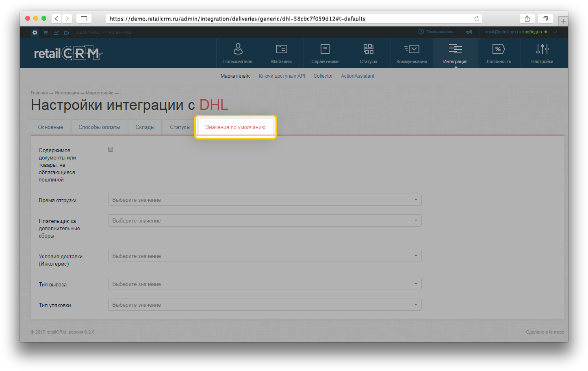Open Справочники reference section

point(325,53)
